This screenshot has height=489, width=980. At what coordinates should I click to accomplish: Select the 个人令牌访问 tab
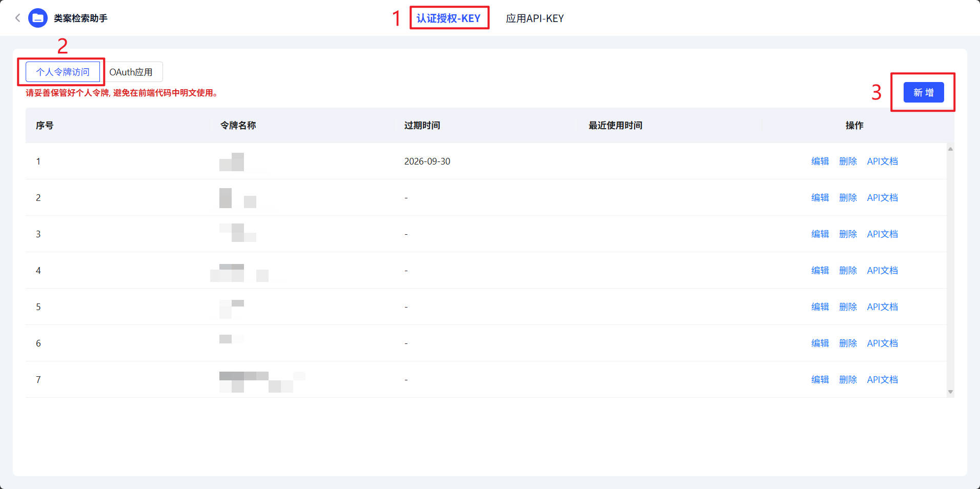pos(63,72)
